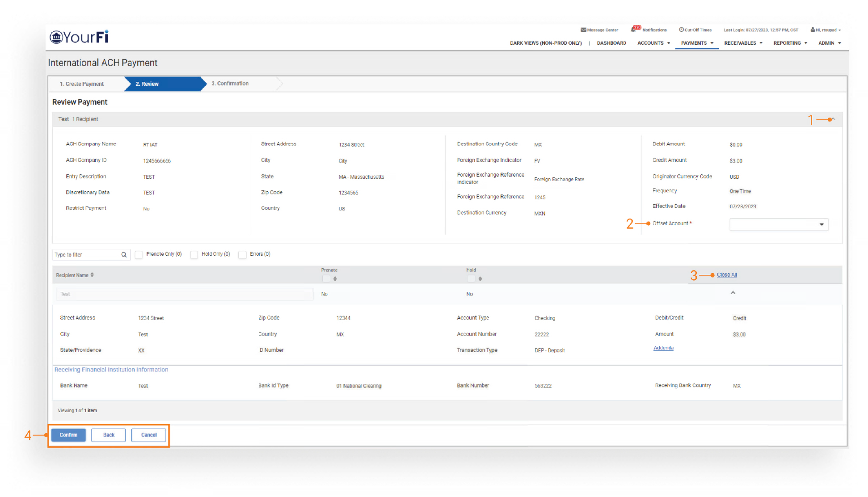Click the user profile icon
The height and width of the screenshot is (497, 868).
point(813,30)
